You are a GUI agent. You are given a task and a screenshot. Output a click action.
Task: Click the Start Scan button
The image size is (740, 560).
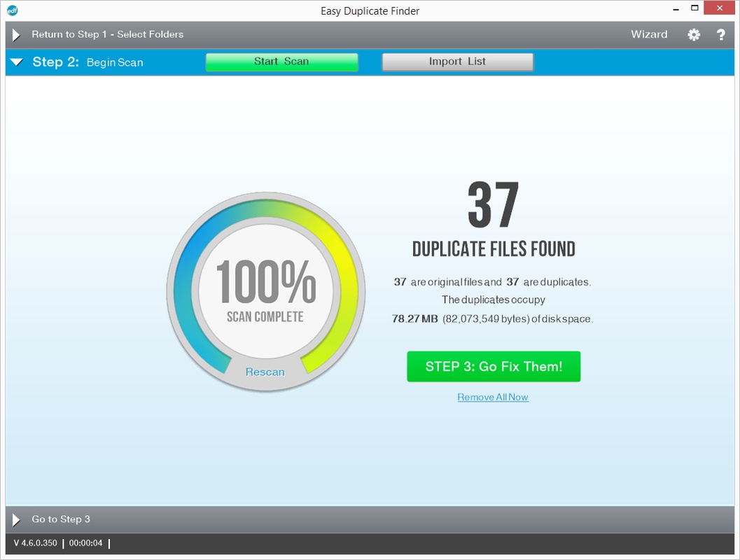click(281, 62)
